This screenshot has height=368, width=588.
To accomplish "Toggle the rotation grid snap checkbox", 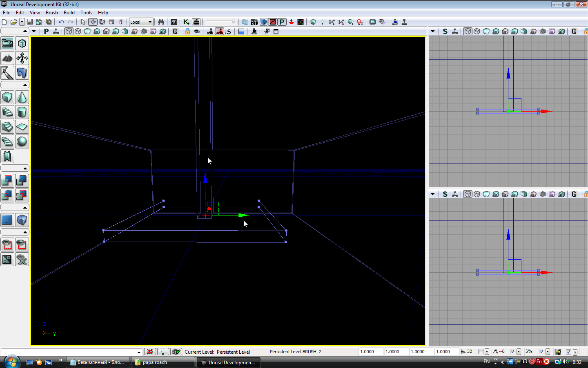I will click(x=512, y=352).
